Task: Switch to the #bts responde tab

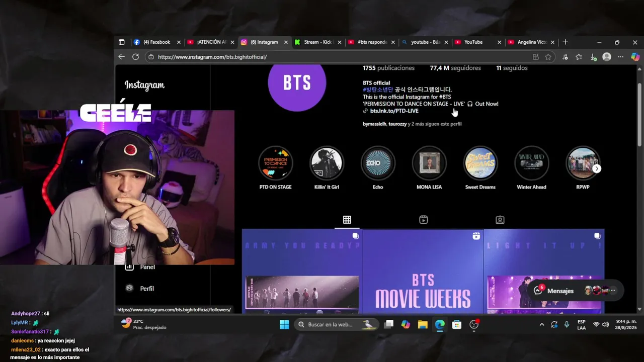Action: 371,42
